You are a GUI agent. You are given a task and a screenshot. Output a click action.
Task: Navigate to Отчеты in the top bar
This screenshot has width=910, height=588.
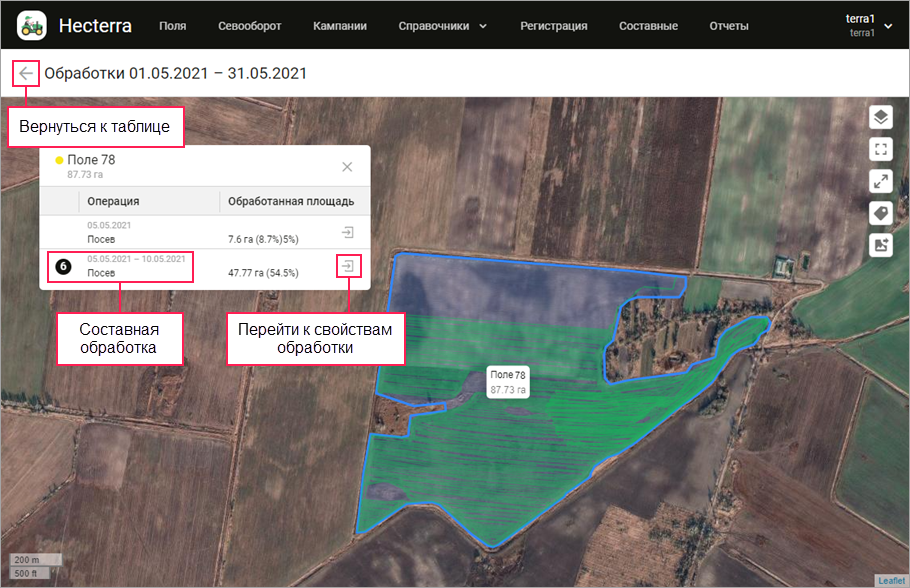(x=728, y=26)
